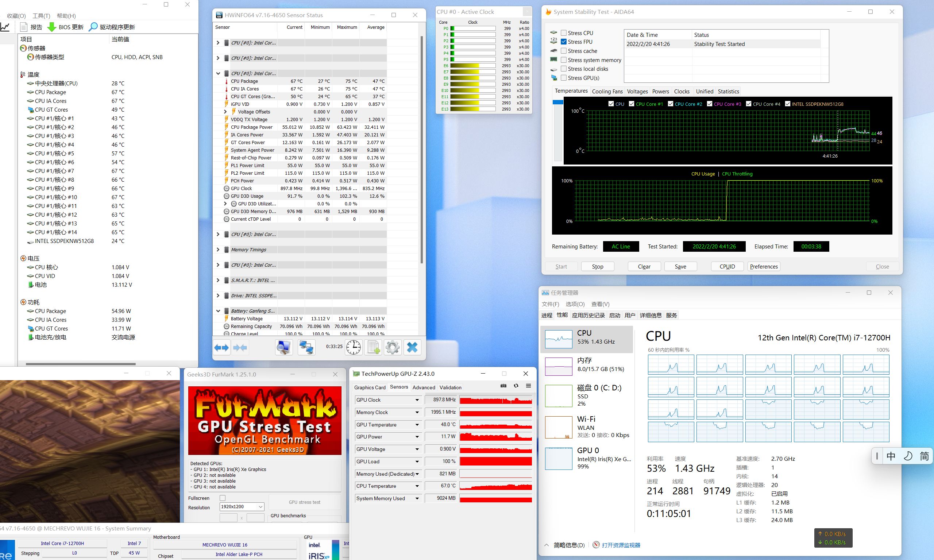Click HWiNFO expand layout arrows icon
934x560 pixels.
click(221, 348)
